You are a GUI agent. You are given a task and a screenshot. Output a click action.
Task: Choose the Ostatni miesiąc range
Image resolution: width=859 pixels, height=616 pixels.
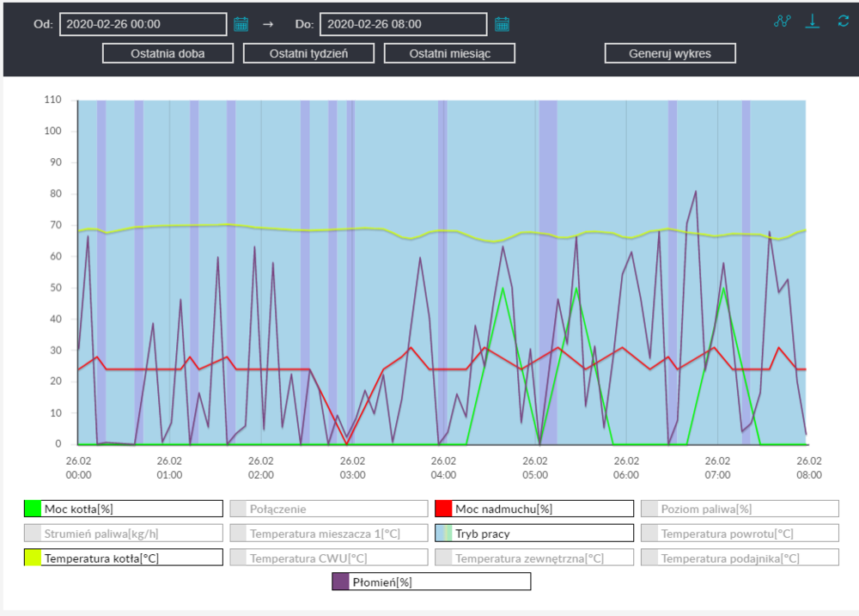coord(449,53)
